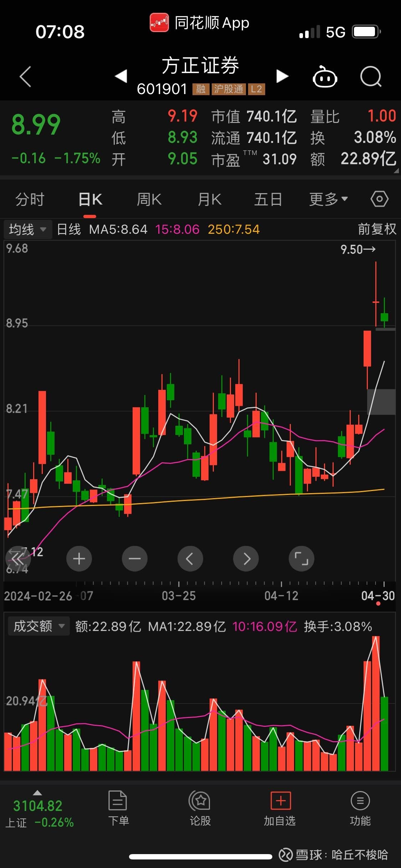Tap the cellular signal bars icon
401x868 pixels.
click(x=309, y=32)
